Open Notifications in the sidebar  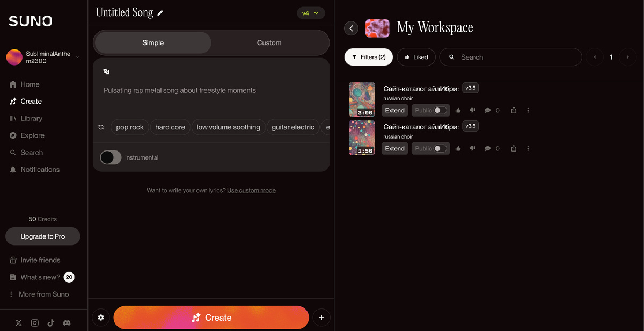pyautogui.click(x=35, y=170)
